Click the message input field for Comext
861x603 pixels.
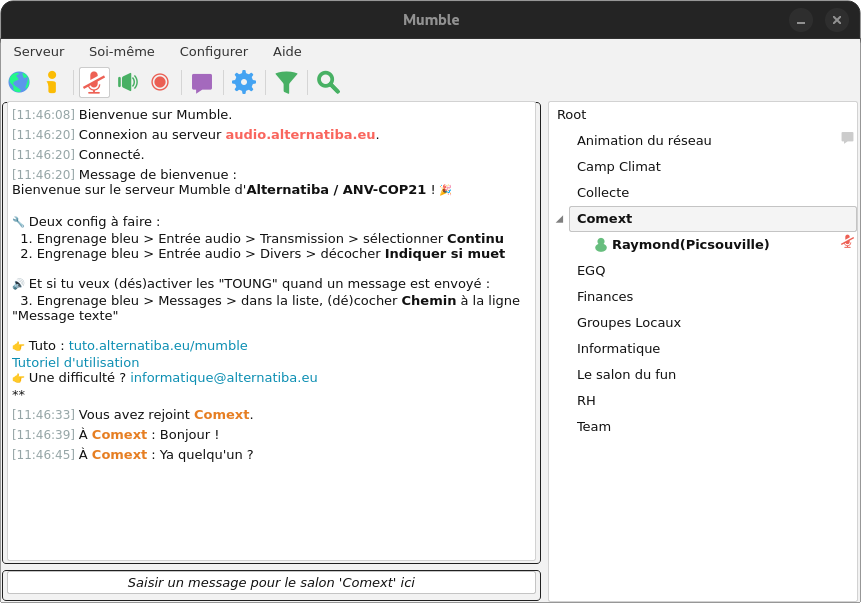(x=271, y=582)
